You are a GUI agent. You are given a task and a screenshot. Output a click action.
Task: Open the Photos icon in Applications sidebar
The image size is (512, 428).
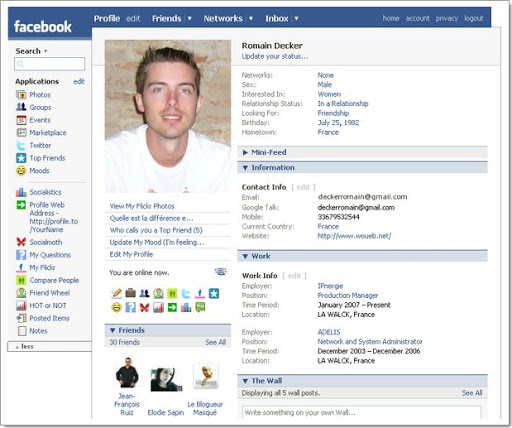point(21,95)
